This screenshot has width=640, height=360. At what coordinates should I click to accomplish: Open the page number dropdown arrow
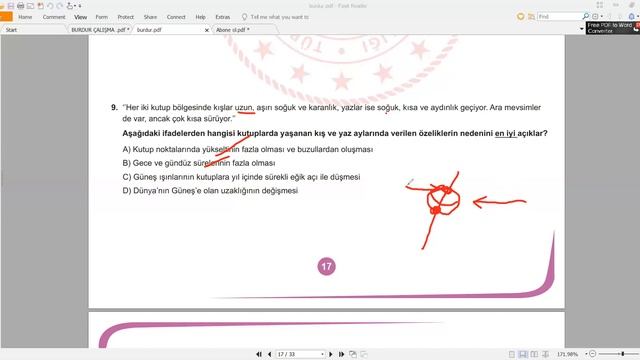322,354
